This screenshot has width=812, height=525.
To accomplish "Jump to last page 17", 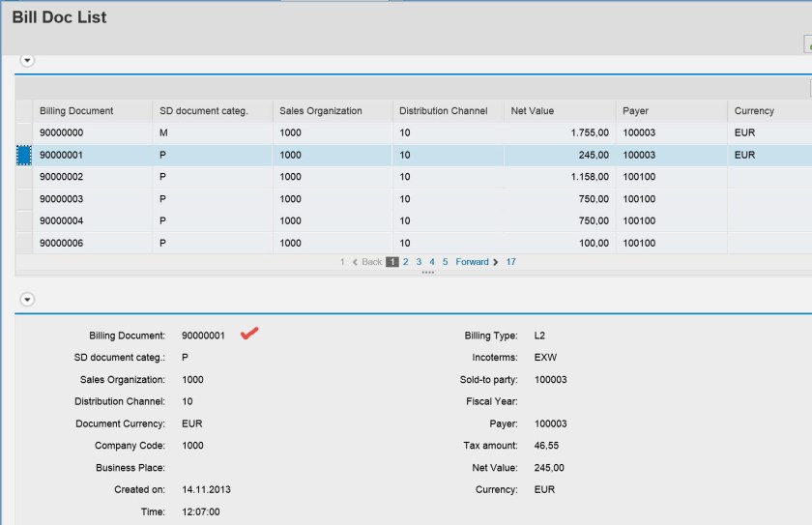I will tap(510, 262).
